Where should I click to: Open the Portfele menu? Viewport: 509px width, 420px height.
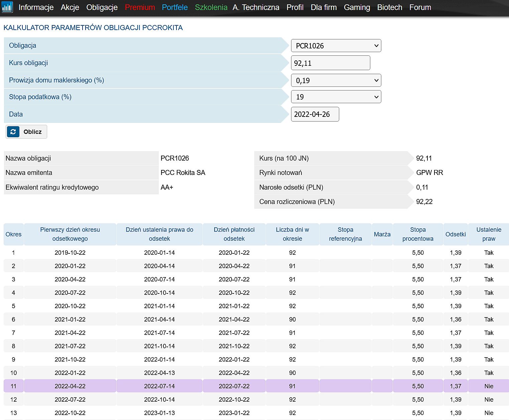point(175,7)
